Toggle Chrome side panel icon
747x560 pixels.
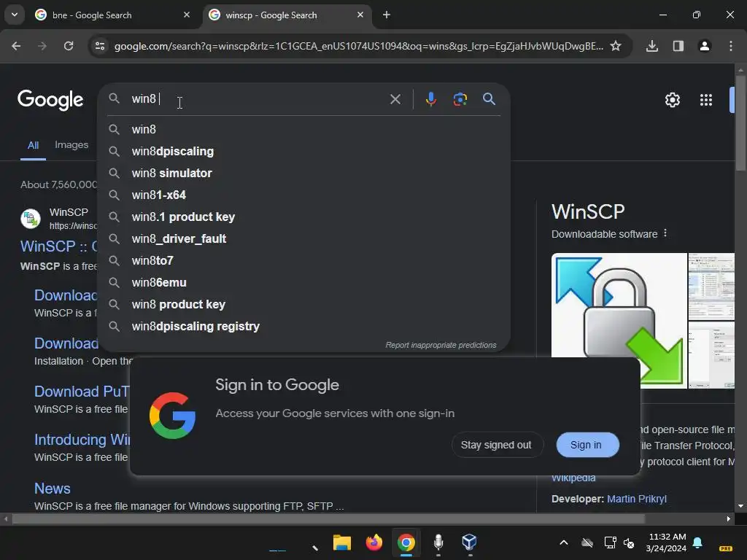(x=678, y=46)
